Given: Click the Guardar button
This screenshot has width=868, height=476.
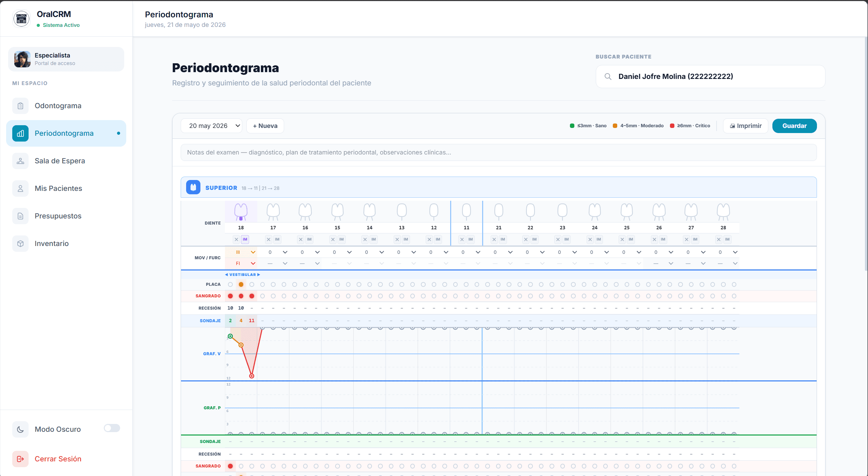Looking at the screenshot, I should click(794, 126).
